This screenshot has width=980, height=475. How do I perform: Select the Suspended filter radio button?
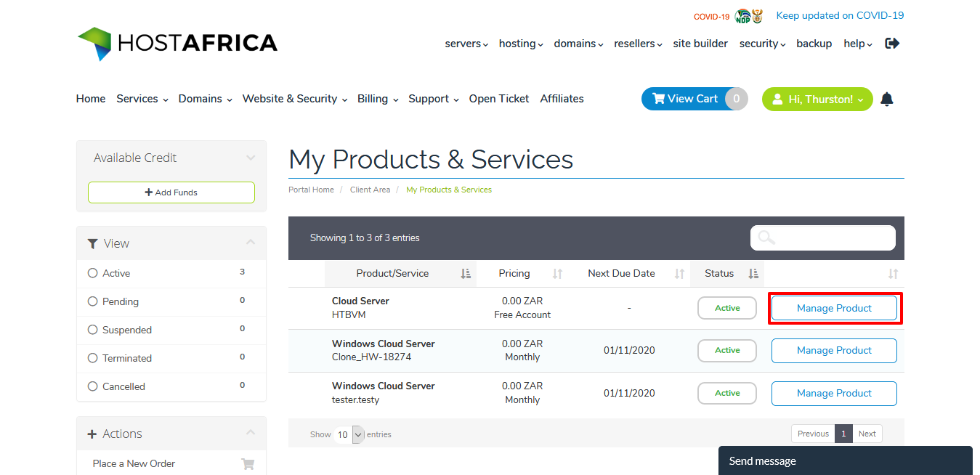click(92, 330)
